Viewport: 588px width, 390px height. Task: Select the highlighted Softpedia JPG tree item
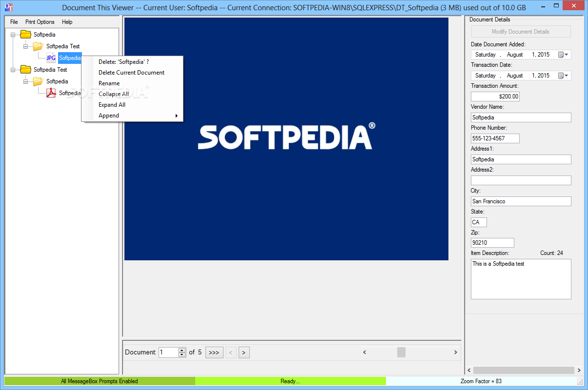pos(70,58)
